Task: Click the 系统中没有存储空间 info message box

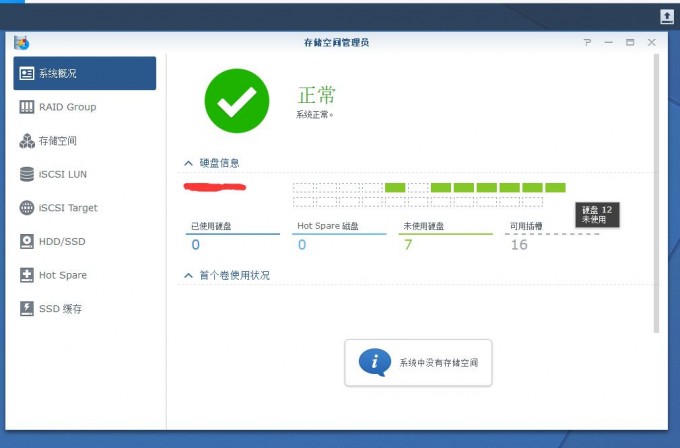Action: coord(418,362)
